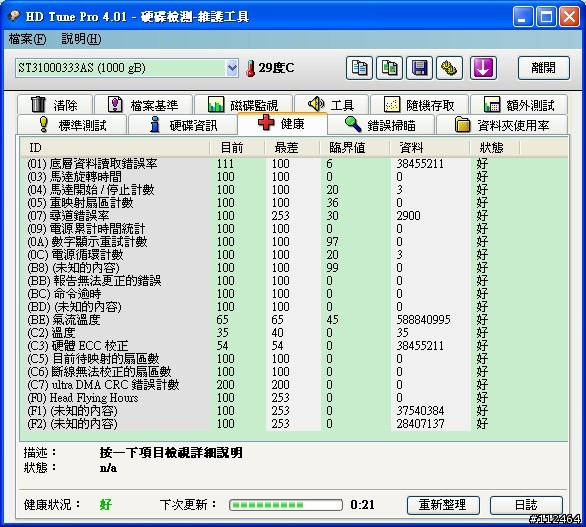This screenshot has height=527, width=586.
Task: Click the 最差 column header
Action: point(292,148)
